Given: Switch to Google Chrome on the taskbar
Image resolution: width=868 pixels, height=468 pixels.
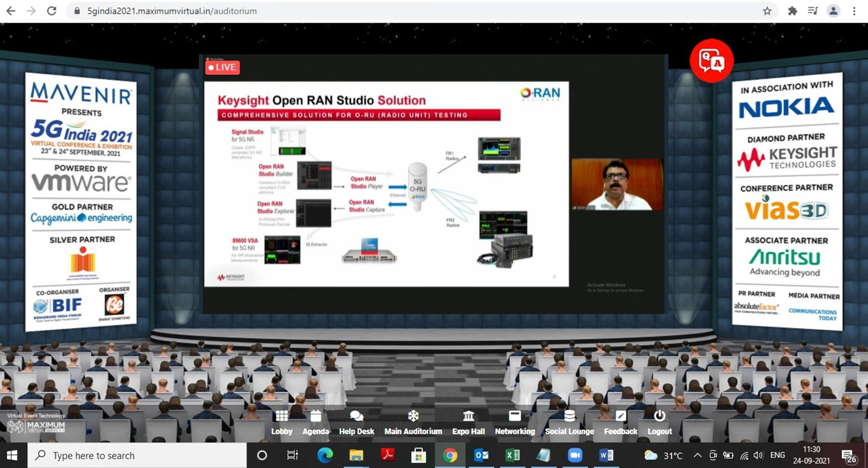Looking at the screenshot, I should pyautogui.click(x=450, y=455).
